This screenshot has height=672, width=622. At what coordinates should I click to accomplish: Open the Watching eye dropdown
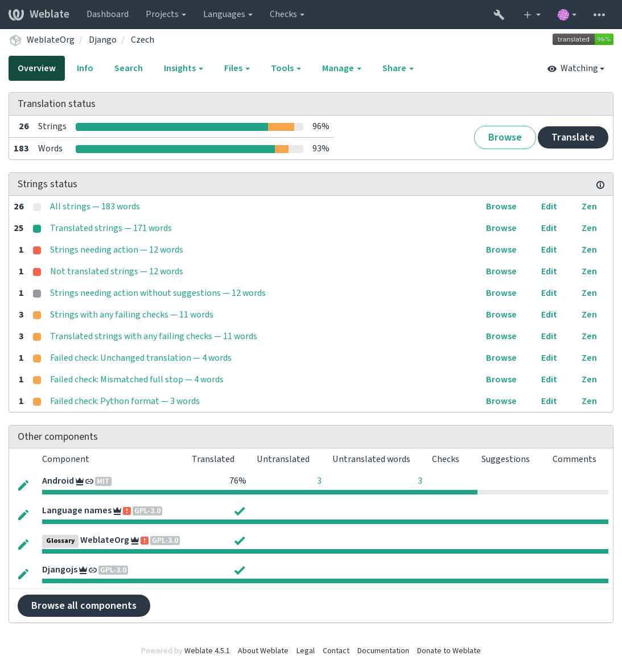[576, 69]
